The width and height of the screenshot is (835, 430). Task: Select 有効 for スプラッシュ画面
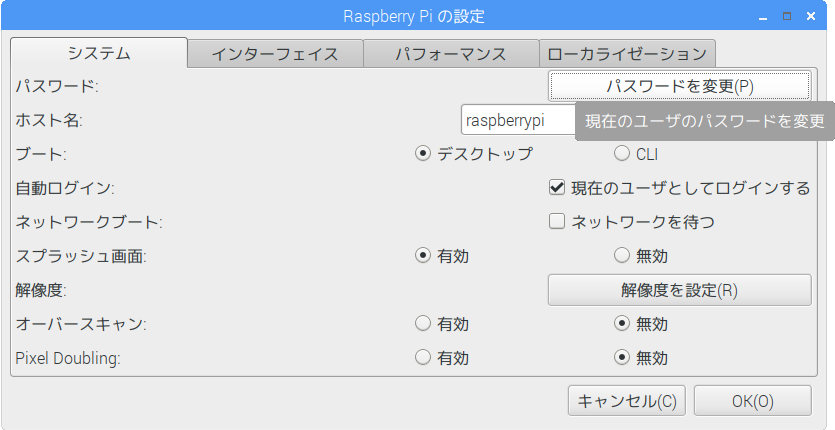pyautogui.click(x=441, y=256)
